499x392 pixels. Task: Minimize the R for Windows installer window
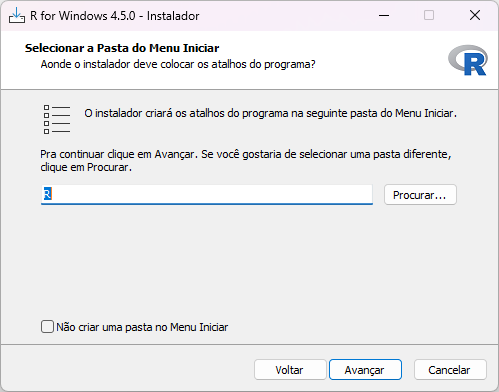384,15
